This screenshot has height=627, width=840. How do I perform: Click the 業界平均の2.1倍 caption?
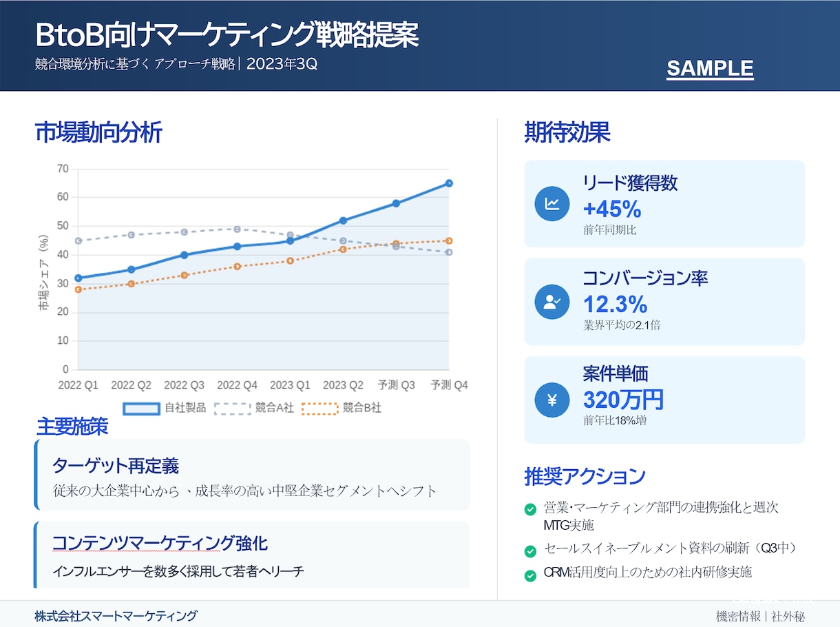pyautogui.click(x=622, y=325)
